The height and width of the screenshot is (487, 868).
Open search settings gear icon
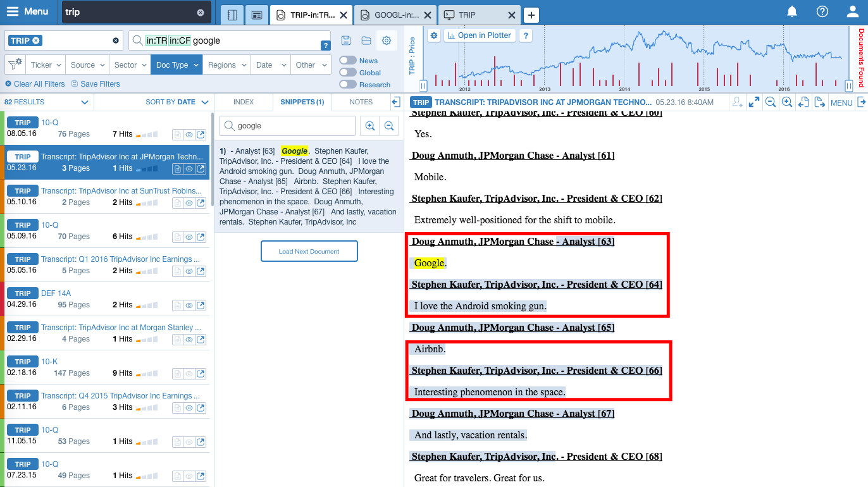point(386,40)
